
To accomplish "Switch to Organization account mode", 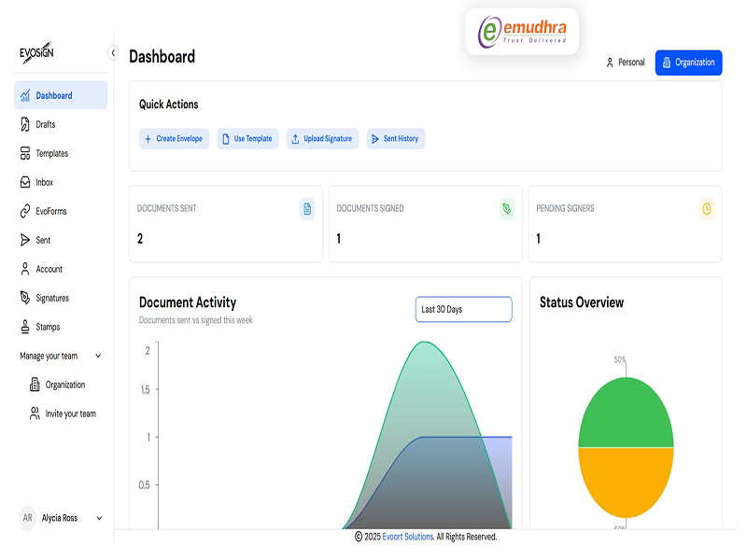I will [688, 63].
